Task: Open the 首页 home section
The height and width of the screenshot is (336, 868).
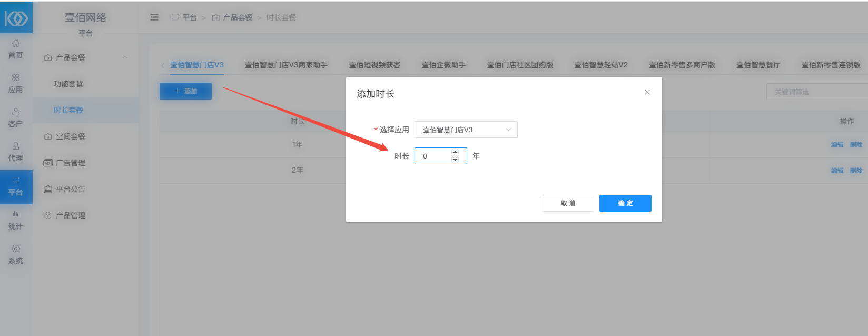Action: pyautogui.click(x=16, y=50)
